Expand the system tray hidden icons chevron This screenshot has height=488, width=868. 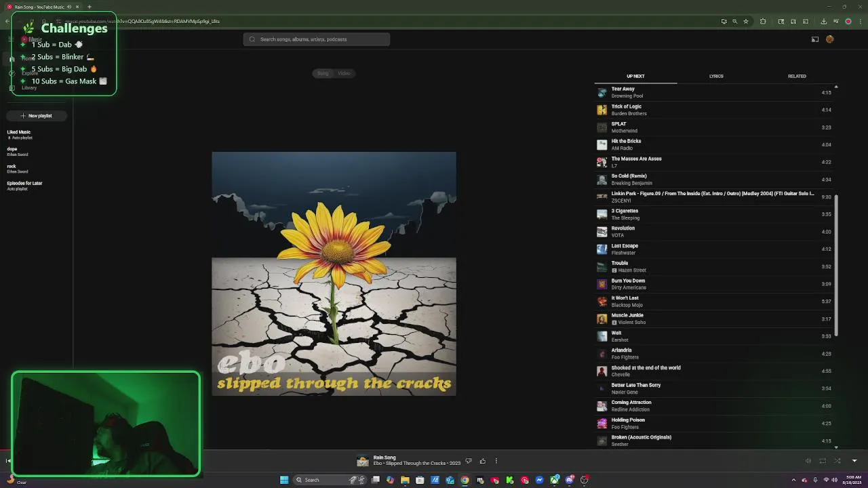click(x=794, y=480)
